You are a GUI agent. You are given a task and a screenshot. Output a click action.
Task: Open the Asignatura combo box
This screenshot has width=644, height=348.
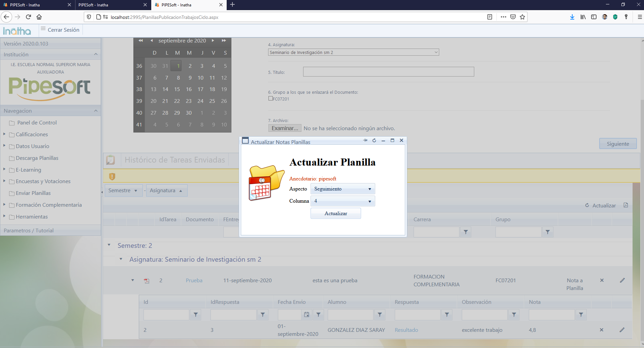click(354, 52)
